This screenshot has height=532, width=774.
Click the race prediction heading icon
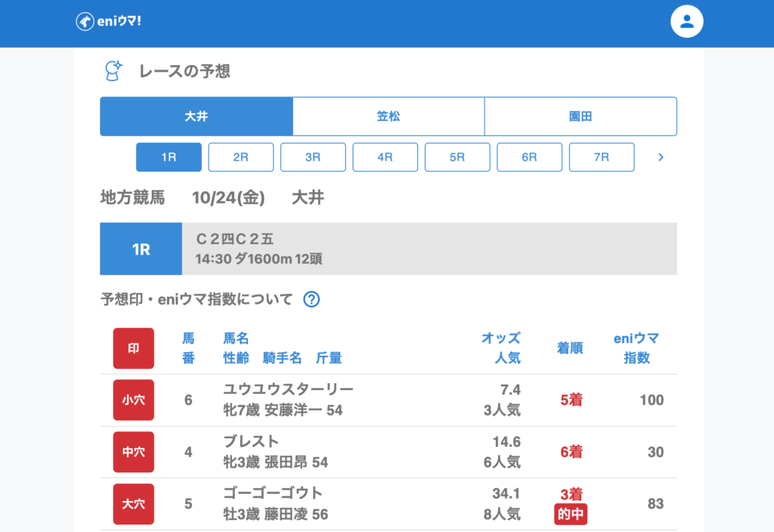point(113,71)
